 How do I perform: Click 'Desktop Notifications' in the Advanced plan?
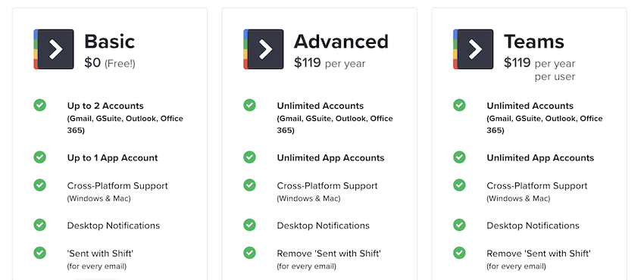(324, 226)
